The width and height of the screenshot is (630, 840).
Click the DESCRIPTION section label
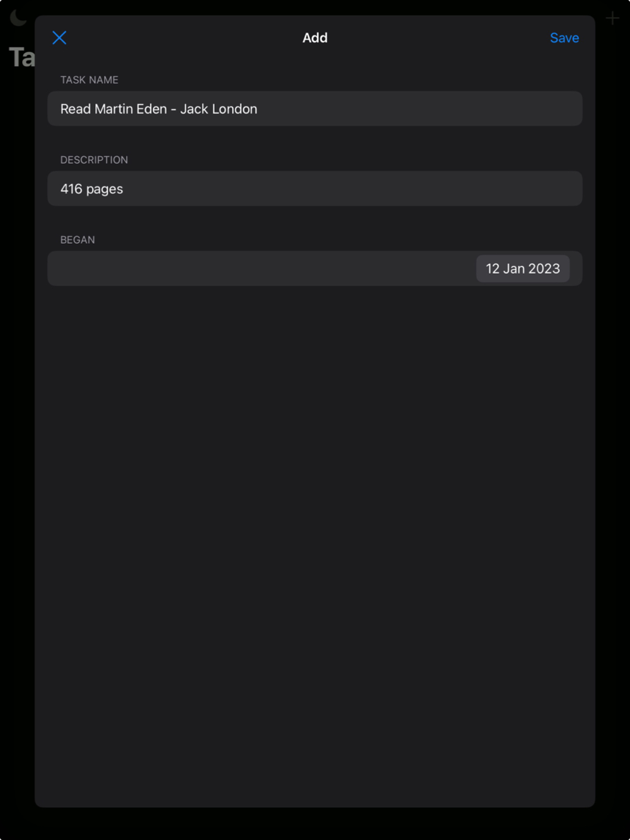94,160
